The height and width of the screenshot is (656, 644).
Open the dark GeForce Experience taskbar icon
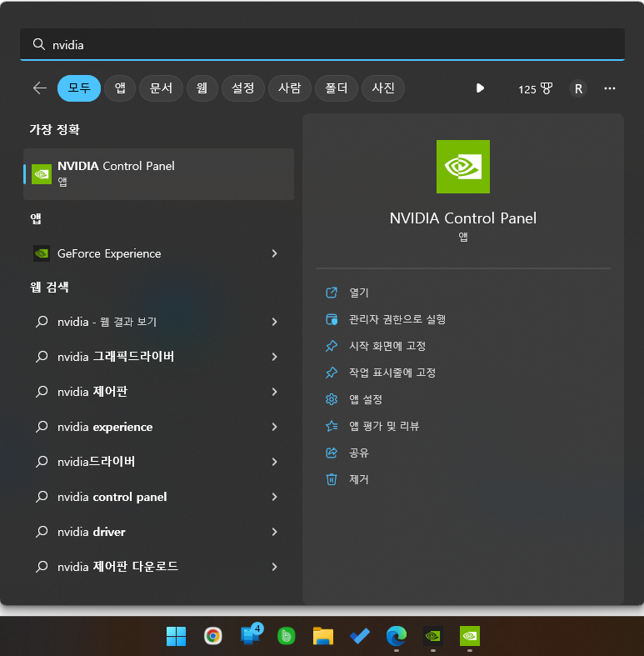[x=433, y=636]
